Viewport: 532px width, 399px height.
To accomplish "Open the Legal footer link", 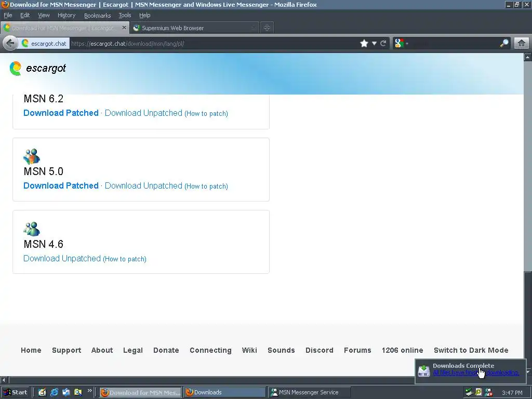I will click(x=133, y=350).
